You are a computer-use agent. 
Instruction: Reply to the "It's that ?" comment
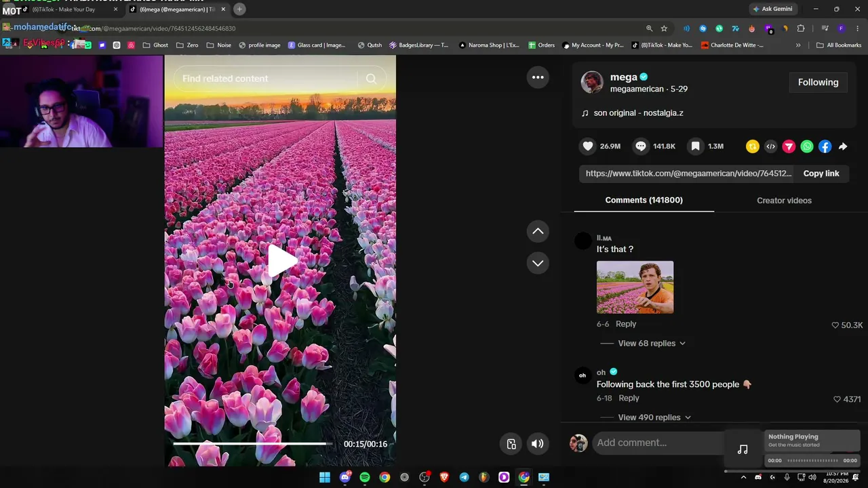626,324
